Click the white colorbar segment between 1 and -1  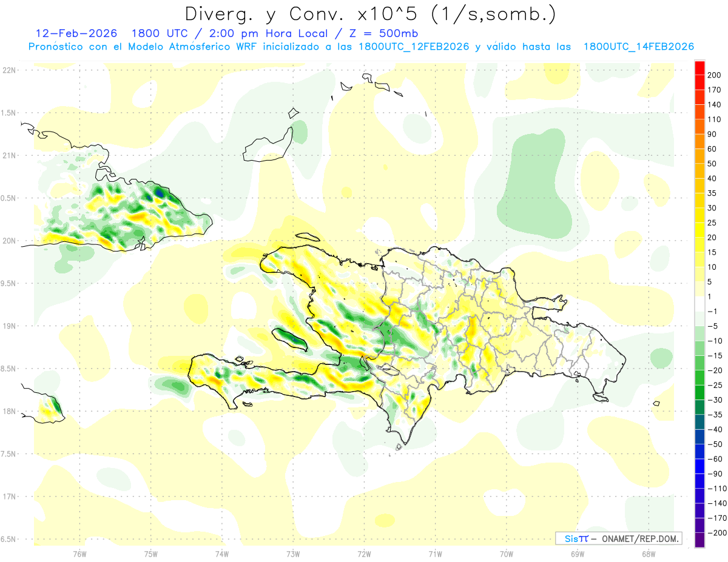tap(699, 304)
